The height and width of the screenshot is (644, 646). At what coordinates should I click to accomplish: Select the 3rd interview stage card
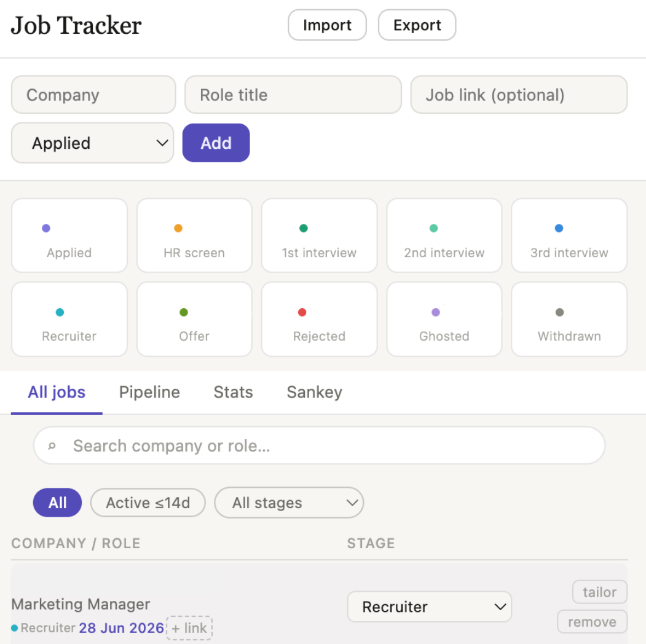click(569, 236)
